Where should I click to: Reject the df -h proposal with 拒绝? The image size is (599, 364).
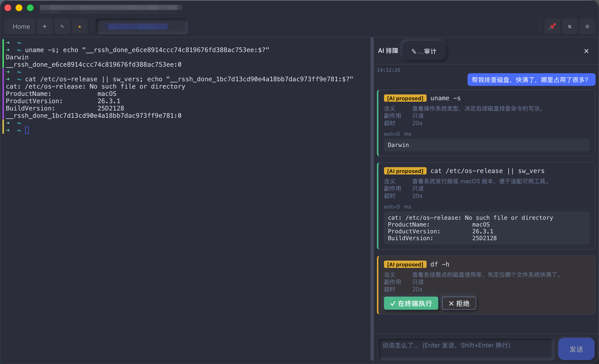coord(459,303)
